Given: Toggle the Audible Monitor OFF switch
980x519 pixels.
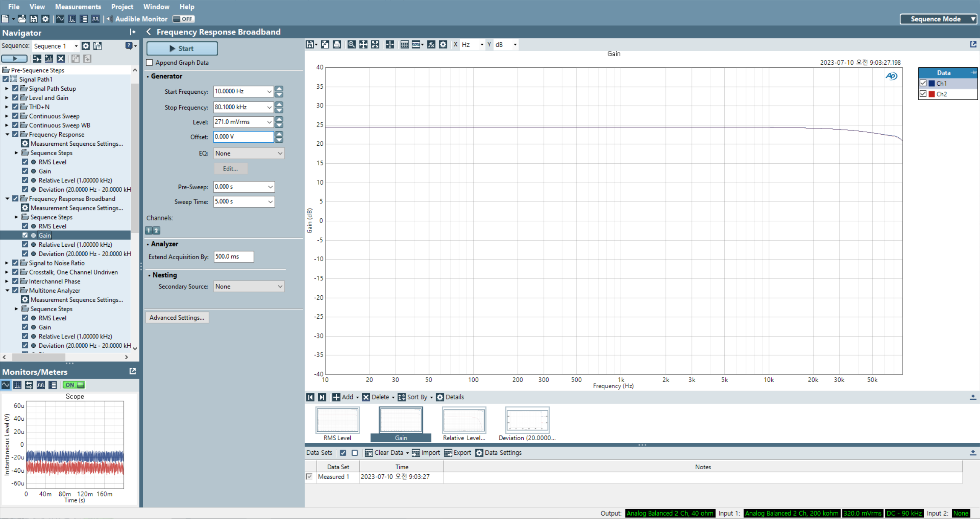Looking at the screenshot, I should pyautogui.click(x=183, y=19).
